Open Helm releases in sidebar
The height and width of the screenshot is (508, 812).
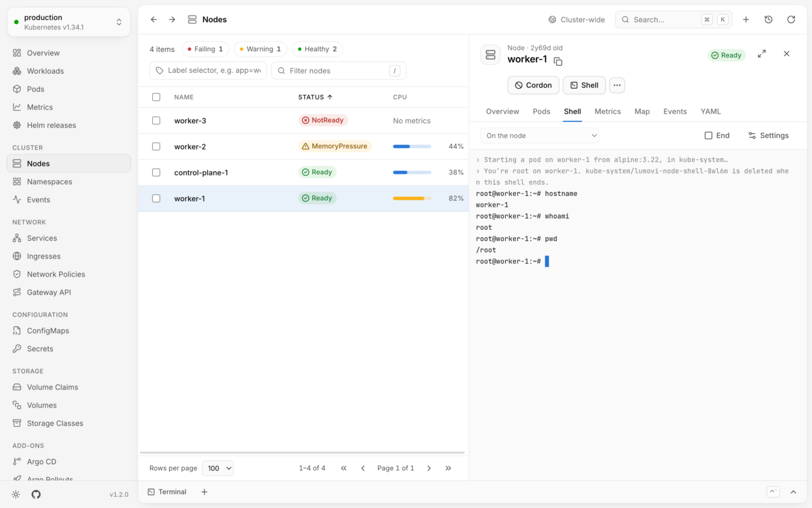point(69,125)
